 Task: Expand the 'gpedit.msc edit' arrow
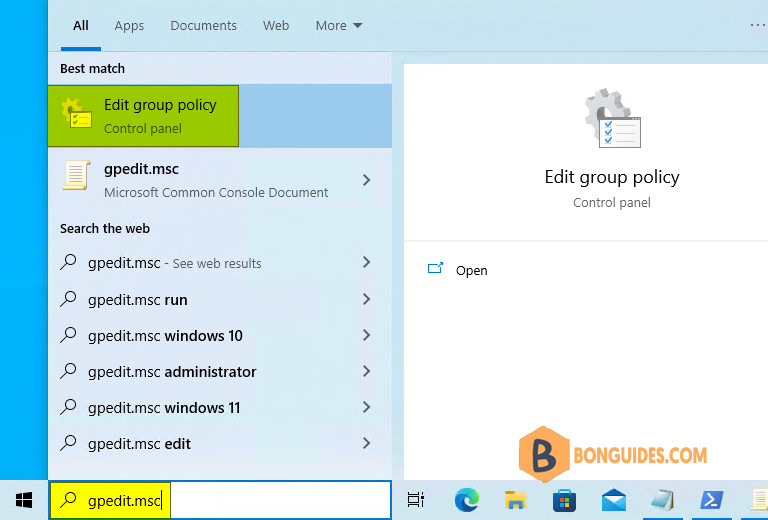coord(366,443)
